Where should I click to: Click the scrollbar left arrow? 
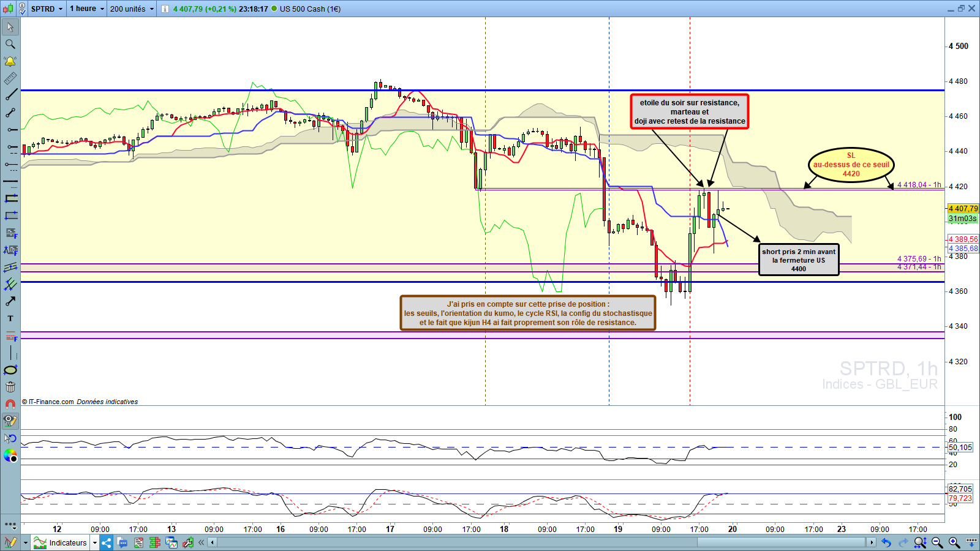(213, 542)
